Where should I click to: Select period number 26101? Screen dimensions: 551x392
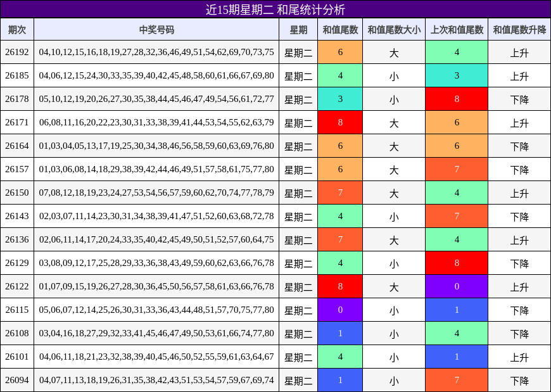click(17, 357)
